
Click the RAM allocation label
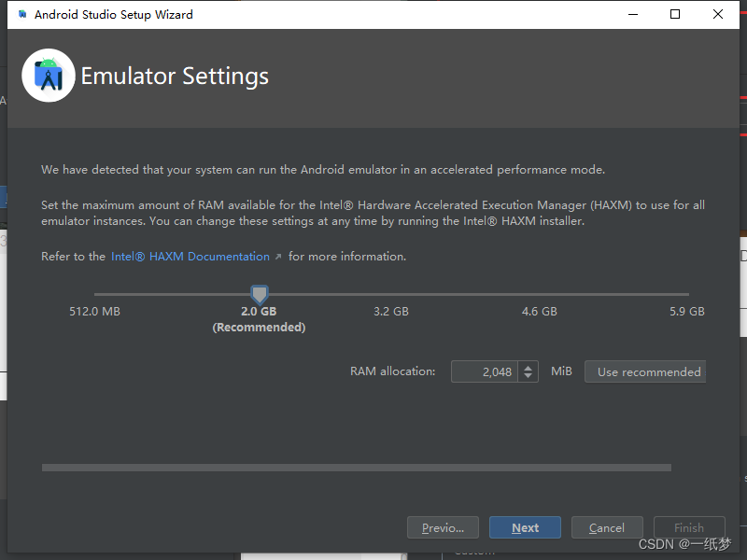392,371
